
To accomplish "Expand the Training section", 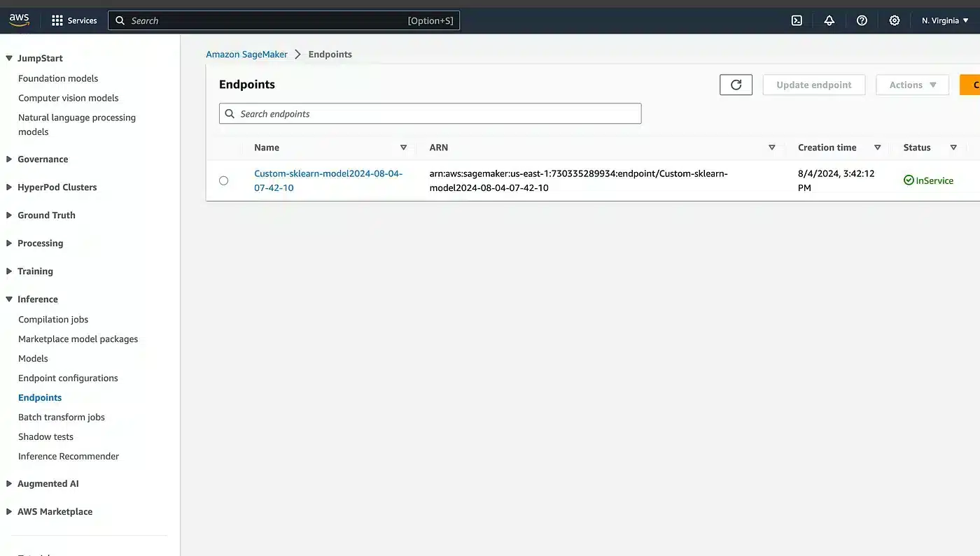I will (x=9, y=271).
